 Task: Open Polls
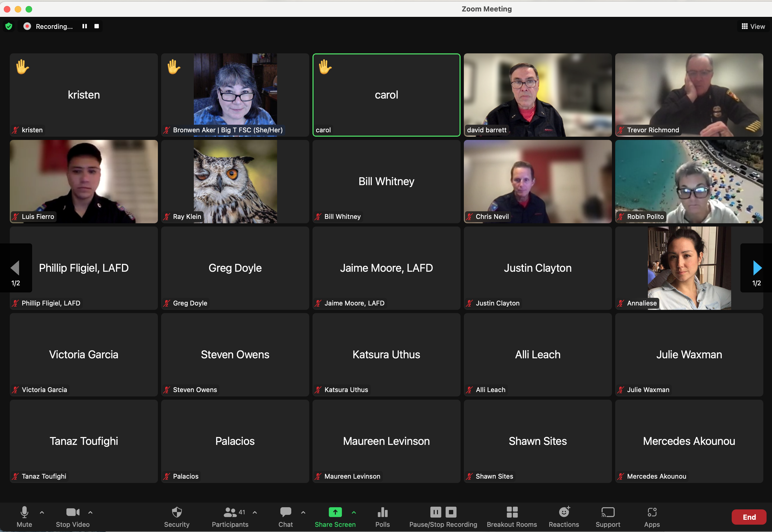click(382, 517)
